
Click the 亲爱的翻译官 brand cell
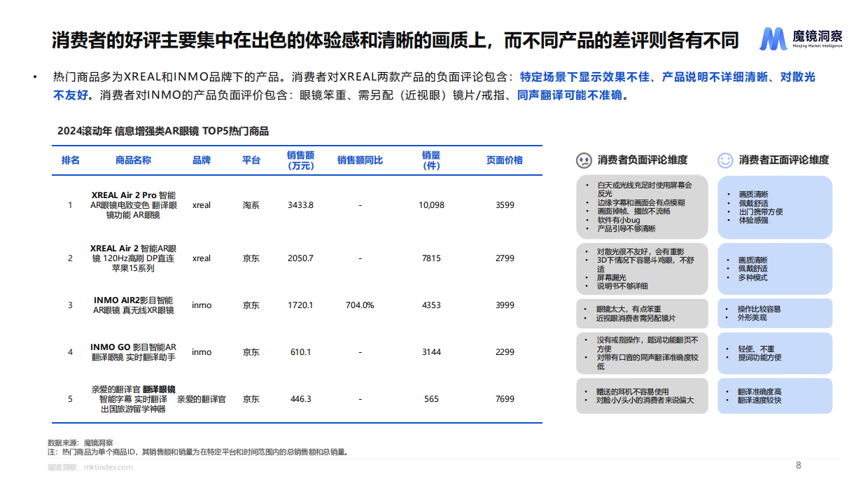pyautogui.click(x=202, y=399)
